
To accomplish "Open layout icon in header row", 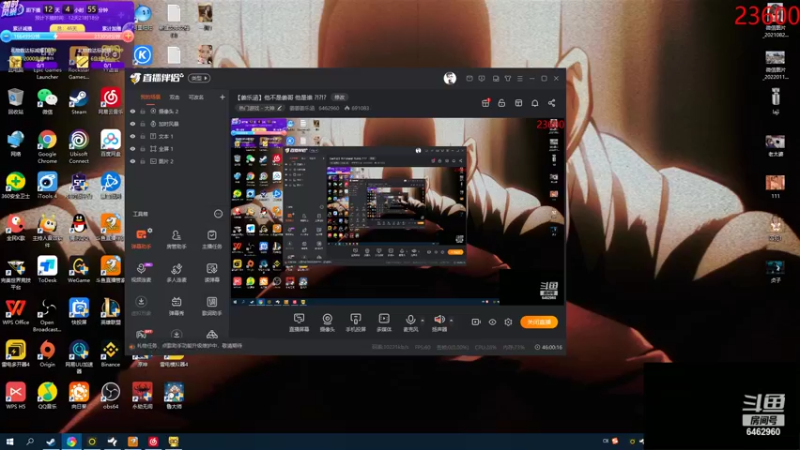I will tap(518, 103).
